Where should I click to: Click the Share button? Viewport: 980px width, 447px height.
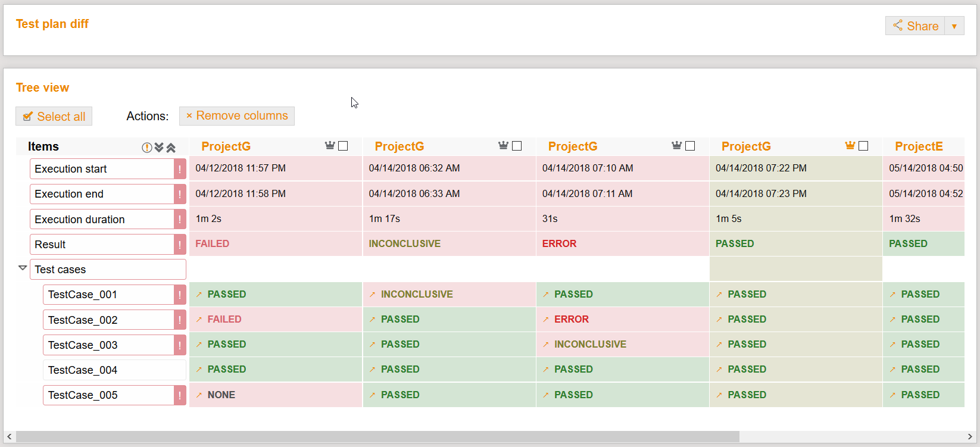tap(915, 26)
